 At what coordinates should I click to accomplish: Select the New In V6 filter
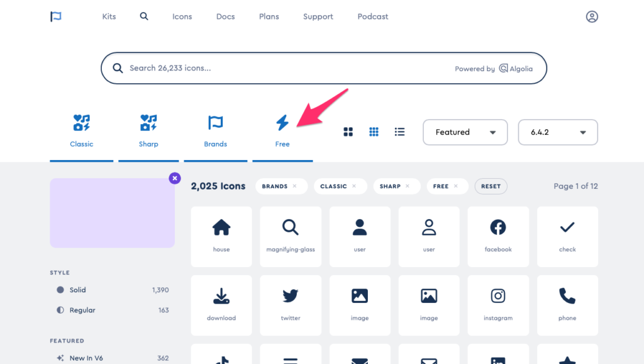(x=113, y=358)
